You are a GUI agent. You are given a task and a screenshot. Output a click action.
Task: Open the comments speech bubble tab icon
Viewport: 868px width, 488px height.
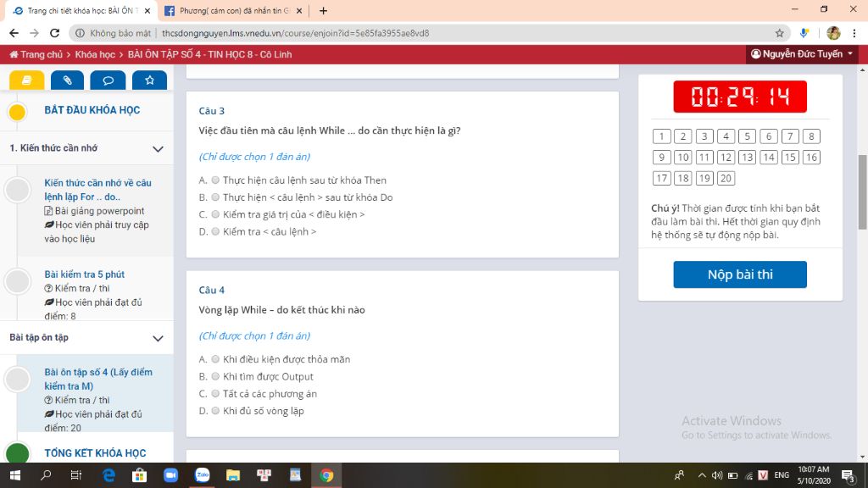coord(108,80)
